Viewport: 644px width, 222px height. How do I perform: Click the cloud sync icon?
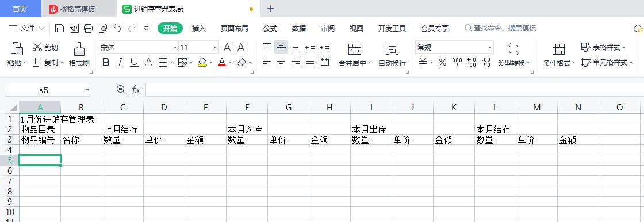[x=638, y=28]
